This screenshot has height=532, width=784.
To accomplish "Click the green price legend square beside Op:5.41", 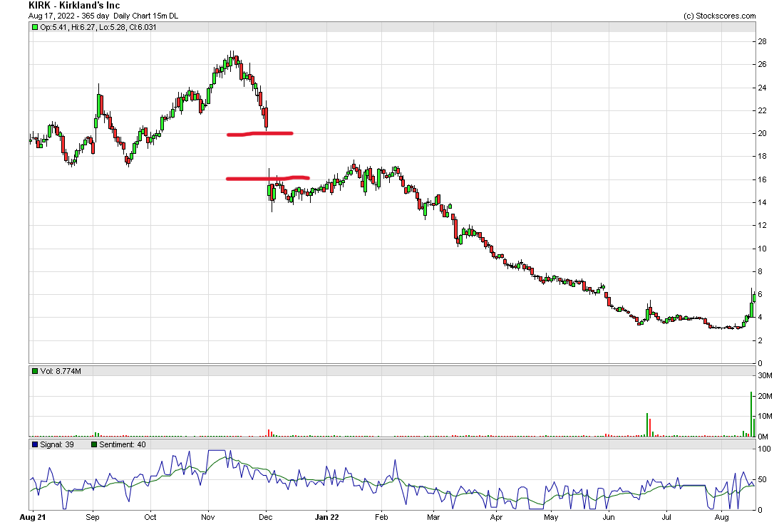I will (34, 28).
